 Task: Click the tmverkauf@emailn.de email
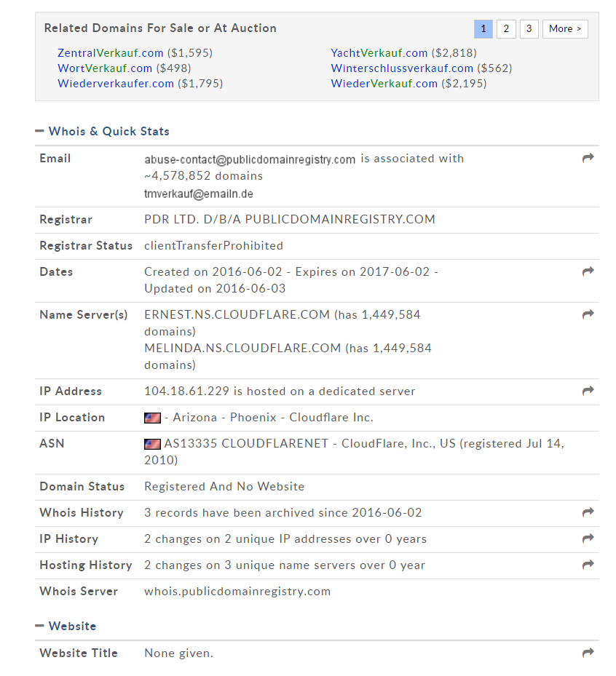point(199,194)
